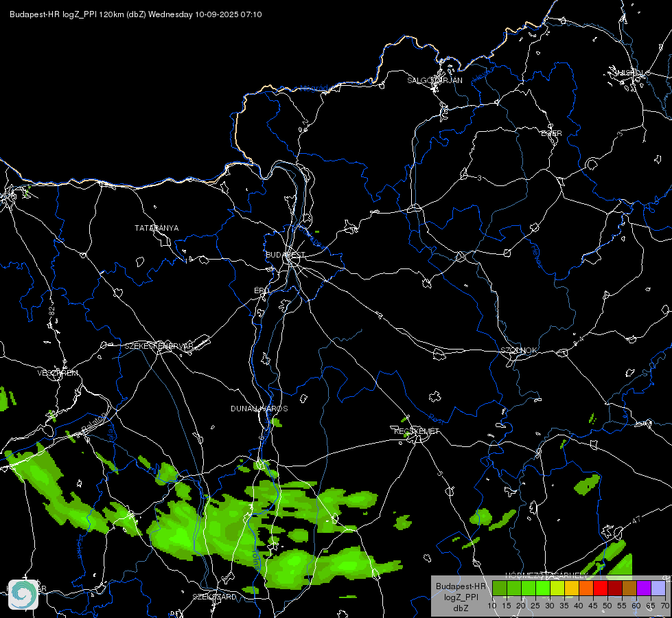Image resolution: width=672 pixels, height=618 pixels.
Task: Click the logZ_PPI legend label
Action: pos(461,597)
